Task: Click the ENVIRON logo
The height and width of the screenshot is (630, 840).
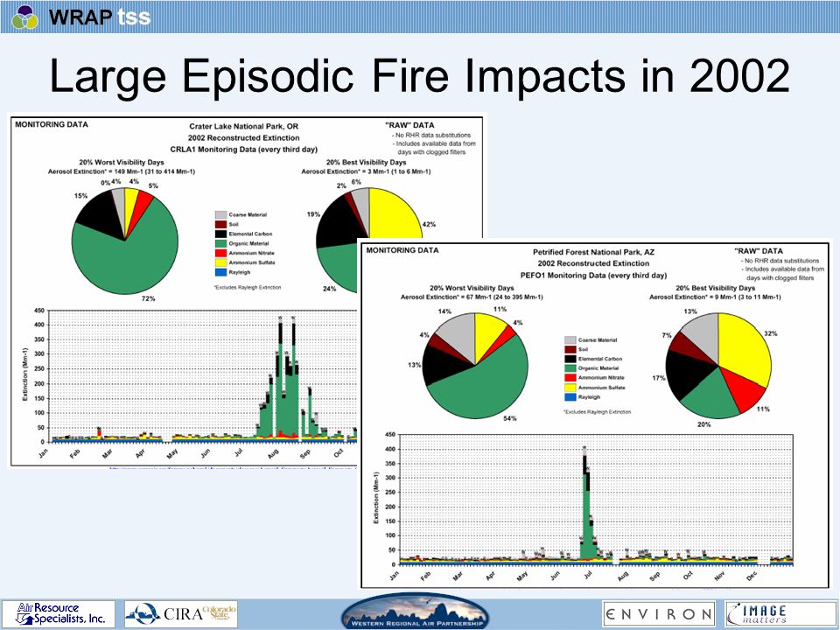Action: [x=659, y=614]
